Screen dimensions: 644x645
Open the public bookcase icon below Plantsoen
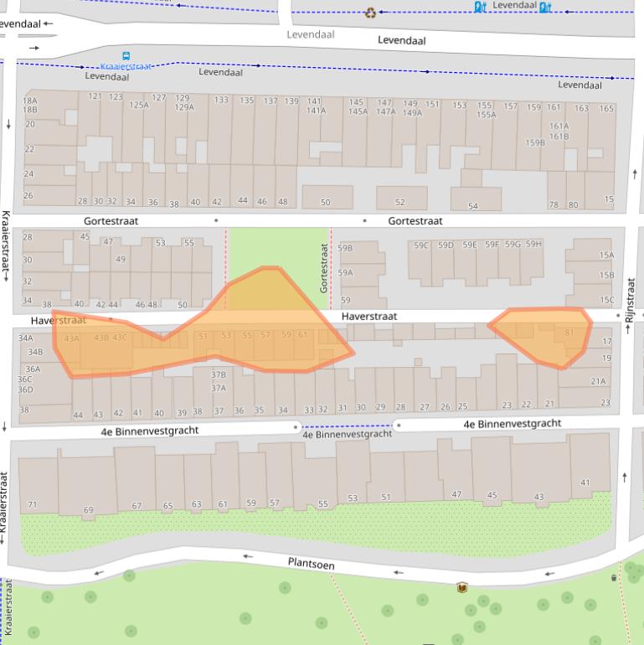point(461,588)
